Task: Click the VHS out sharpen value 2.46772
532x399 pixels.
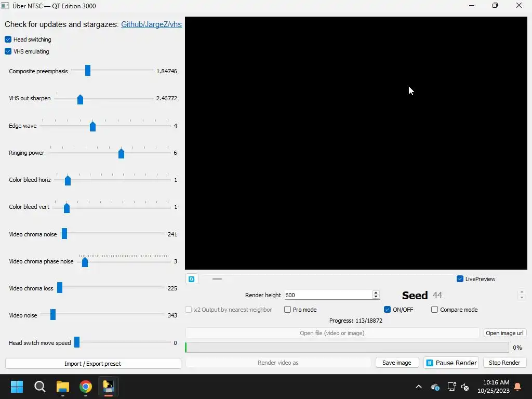Action: pos(167,98)
